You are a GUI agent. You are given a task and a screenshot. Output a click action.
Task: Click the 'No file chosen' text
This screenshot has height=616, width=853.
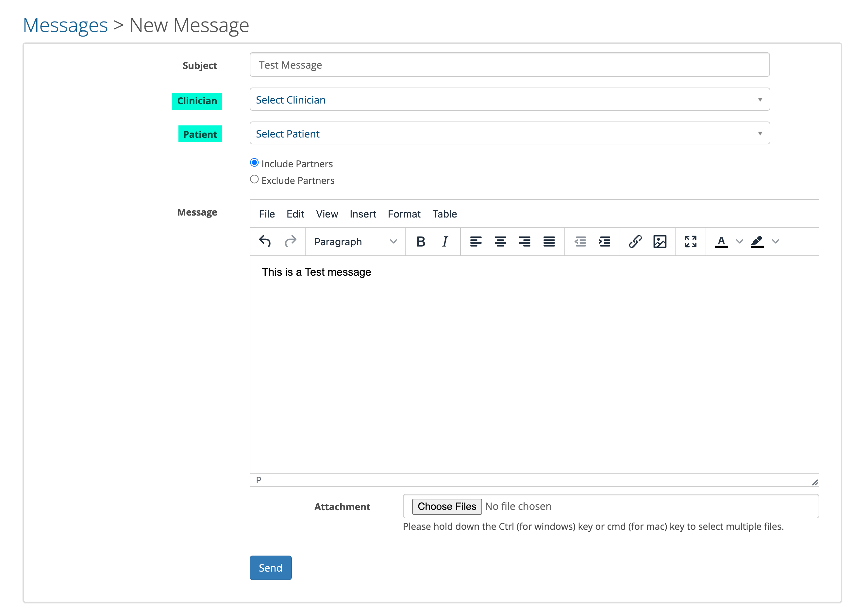[x=518, y=506]
